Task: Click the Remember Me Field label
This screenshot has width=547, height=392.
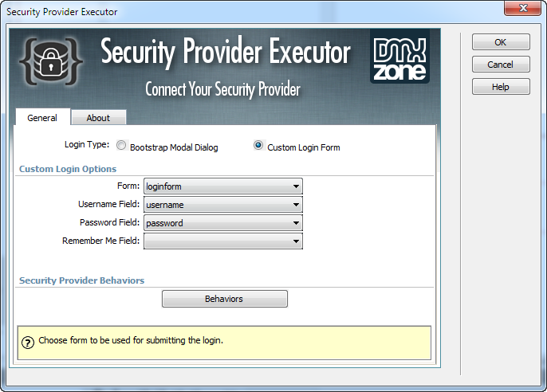Action: coord(100,241)
